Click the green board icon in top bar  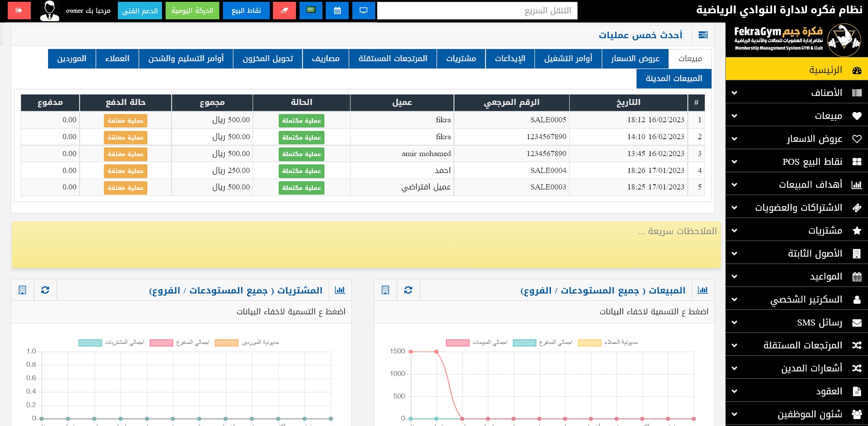click(311, 10)
